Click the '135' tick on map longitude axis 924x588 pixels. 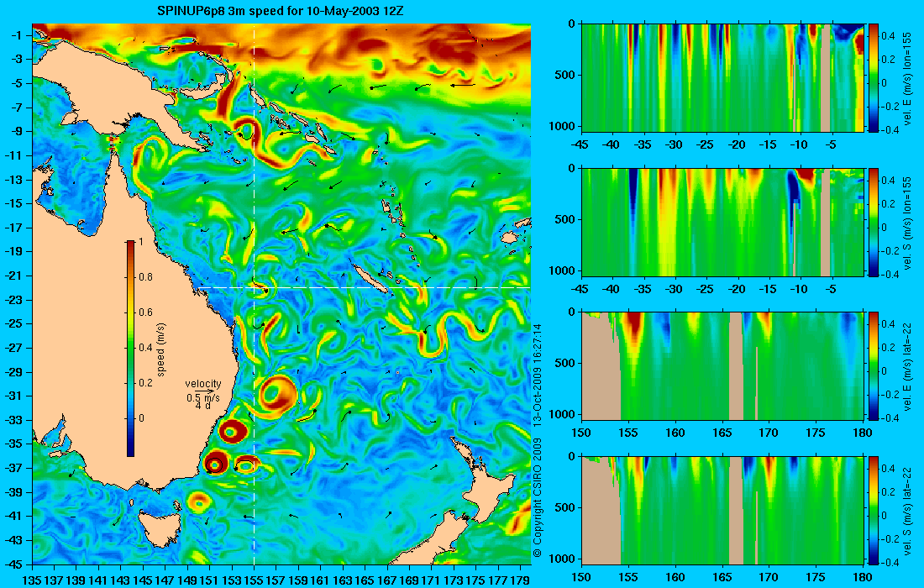click(31, 580)
